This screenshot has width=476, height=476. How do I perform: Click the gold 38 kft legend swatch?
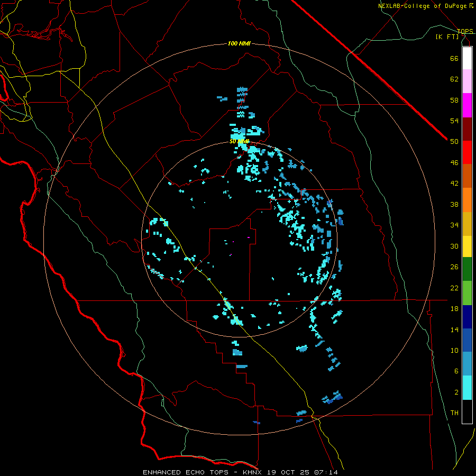pyautogui.click(x=467, y=224)
